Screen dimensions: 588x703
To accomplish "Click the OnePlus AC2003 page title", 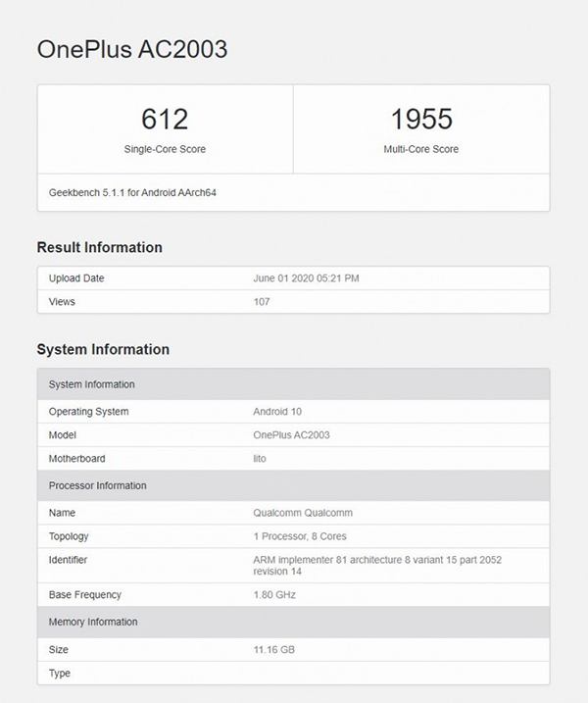I will tap(131, 49).
